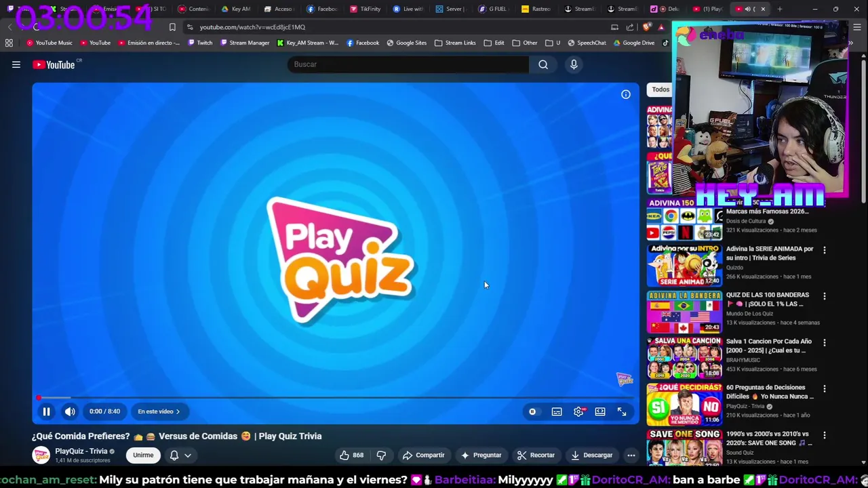Open more actions ellipsis below video
The width and height of the screenshot is (868, 488).
[x=631, y=455]
